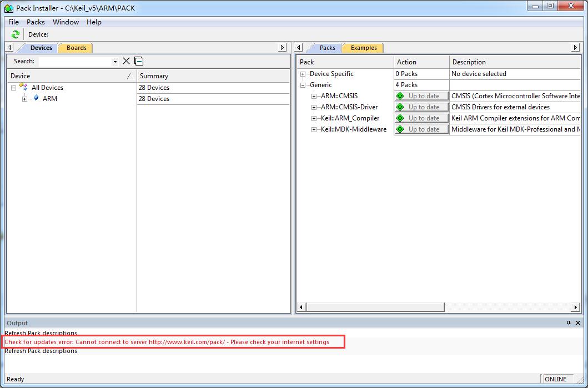
Task: Expand the ARM::CMSIS-Driver pack node
Action: click(x=314, y=107)
